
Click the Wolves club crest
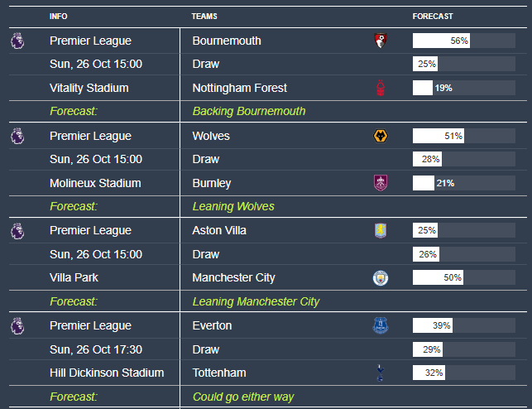[x=380, y=135]
